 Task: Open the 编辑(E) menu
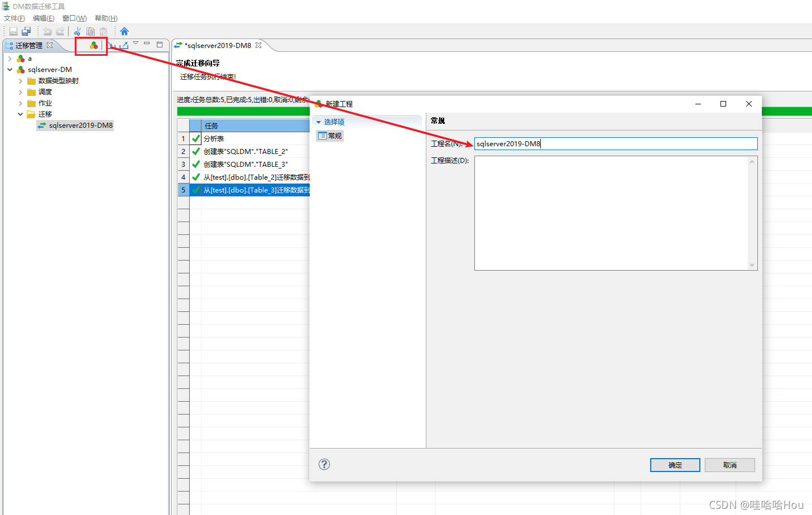pos(44,18)
